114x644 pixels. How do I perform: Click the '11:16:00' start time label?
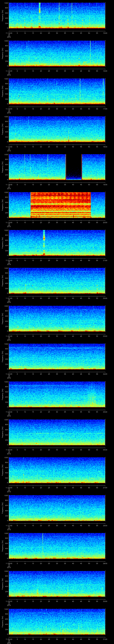click(x=9, y=109)
